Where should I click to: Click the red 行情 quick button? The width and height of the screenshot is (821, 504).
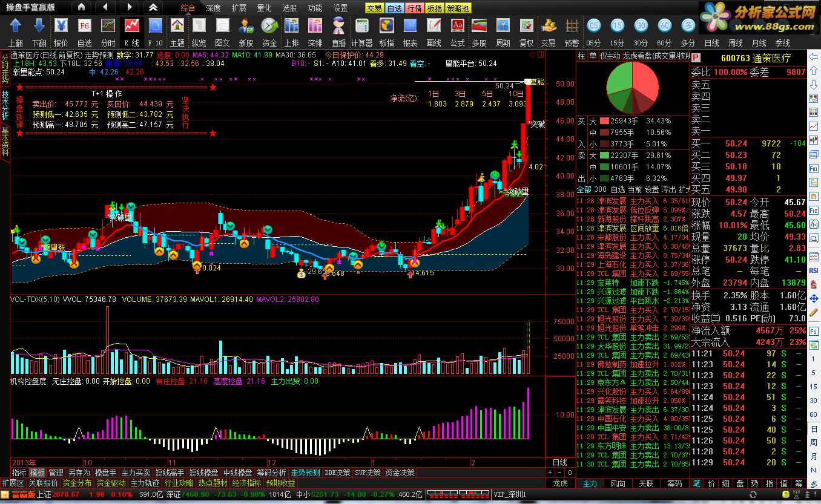(415, 8)
